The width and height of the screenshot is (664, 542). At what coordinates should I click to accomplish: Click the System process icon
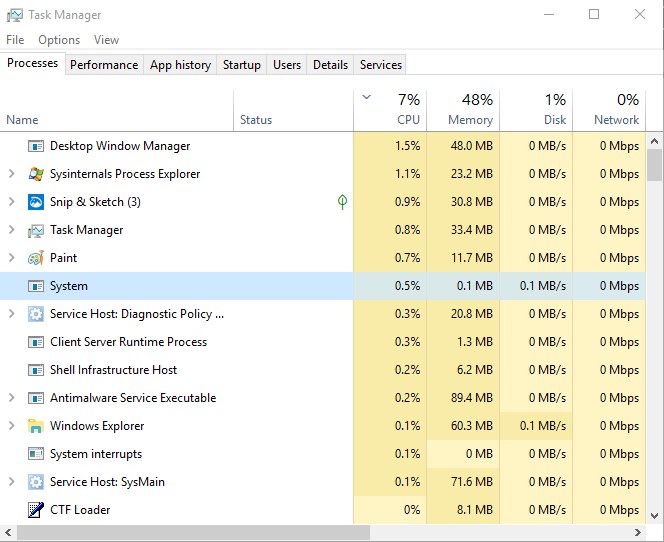(36, 286)
